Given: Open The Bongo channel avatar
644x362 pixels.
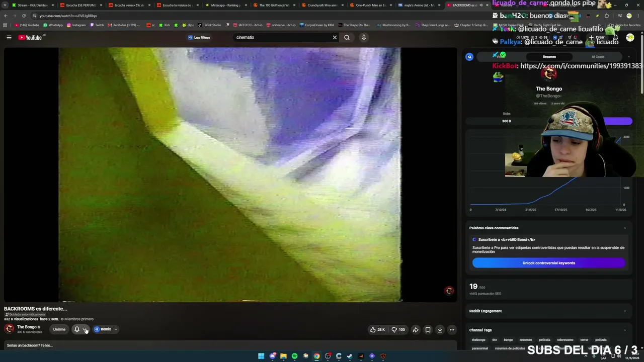Looking at the screenshot, I should [9, 329].
